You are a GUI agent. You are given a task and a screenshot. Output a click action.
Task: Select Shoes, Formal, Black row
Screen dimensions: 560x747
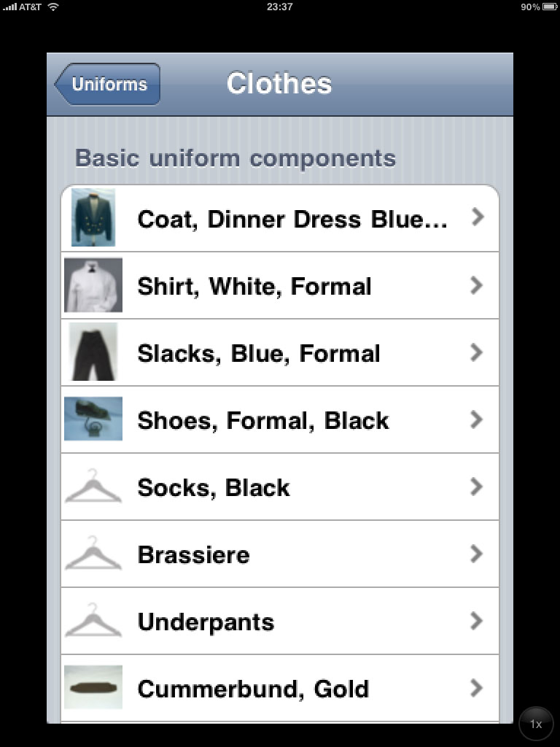(x=262, y=420)
